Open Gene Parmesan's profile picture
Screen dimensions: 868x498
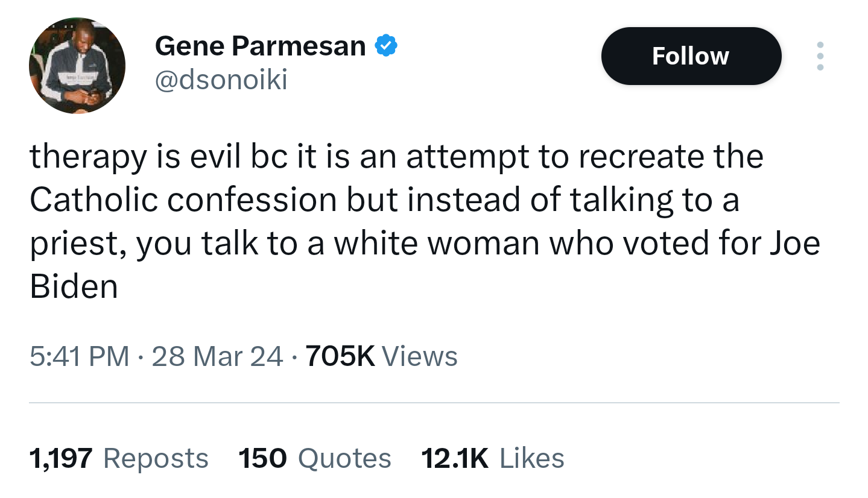77,66
